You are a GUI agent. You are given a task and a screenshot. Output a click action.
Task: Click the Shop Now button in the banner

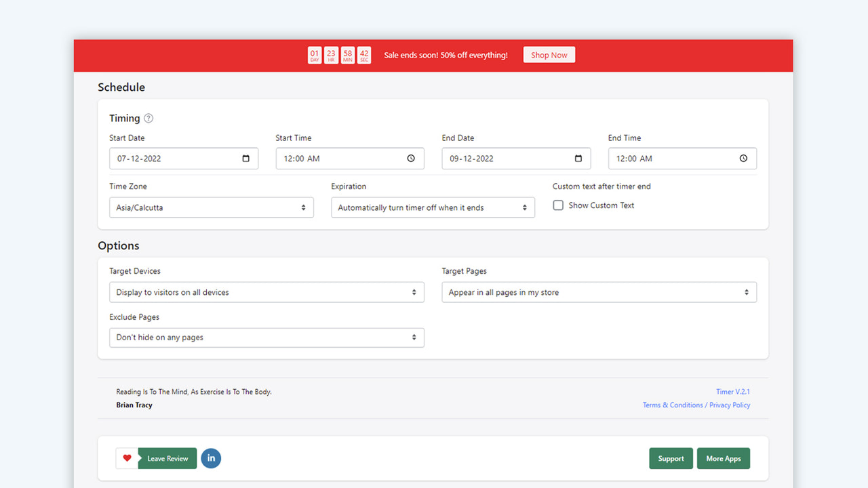coord(549,55)
